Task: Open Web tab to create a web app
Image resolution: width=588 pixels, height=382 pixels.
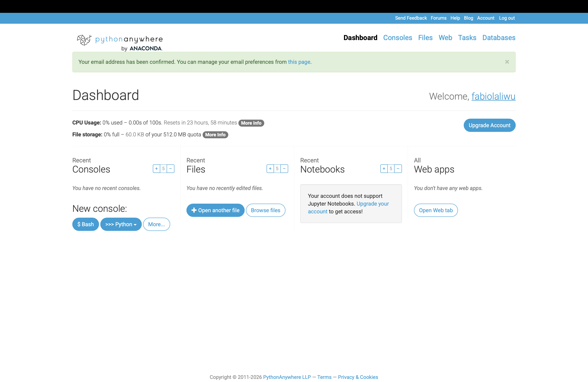Action: click(436, 210)
